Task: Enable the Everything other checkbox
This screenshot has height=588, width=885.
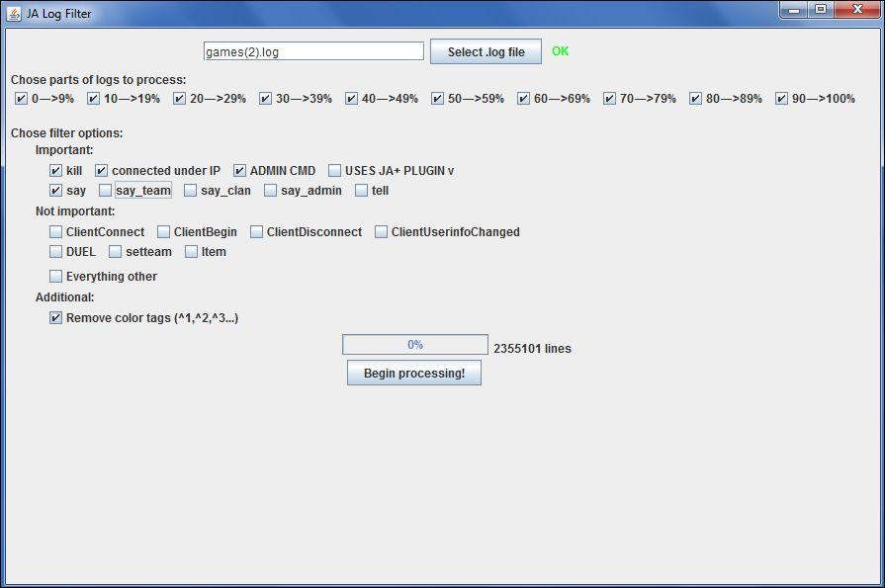Action: pos(56,277)
